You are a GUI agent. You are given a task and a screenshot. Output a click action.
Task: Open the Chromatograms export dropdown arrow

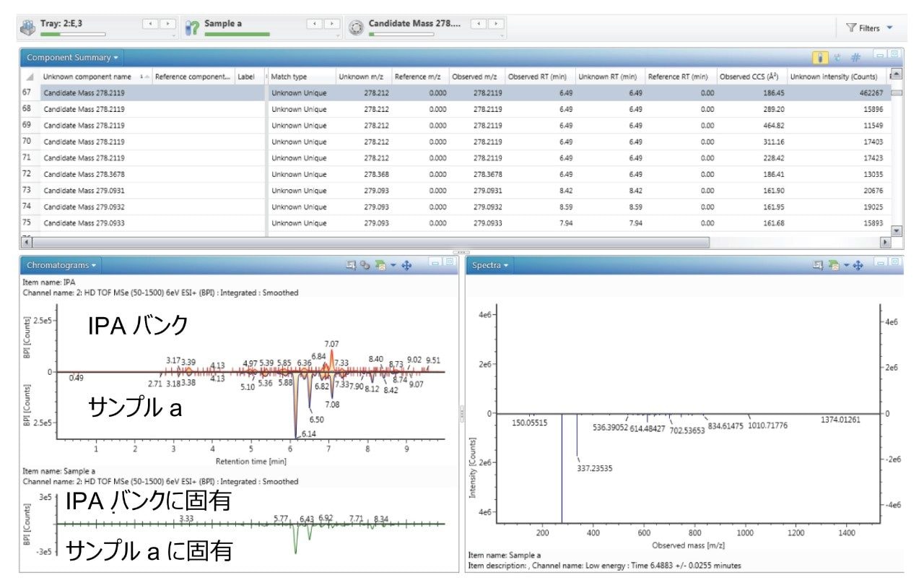tap(392, 265)
